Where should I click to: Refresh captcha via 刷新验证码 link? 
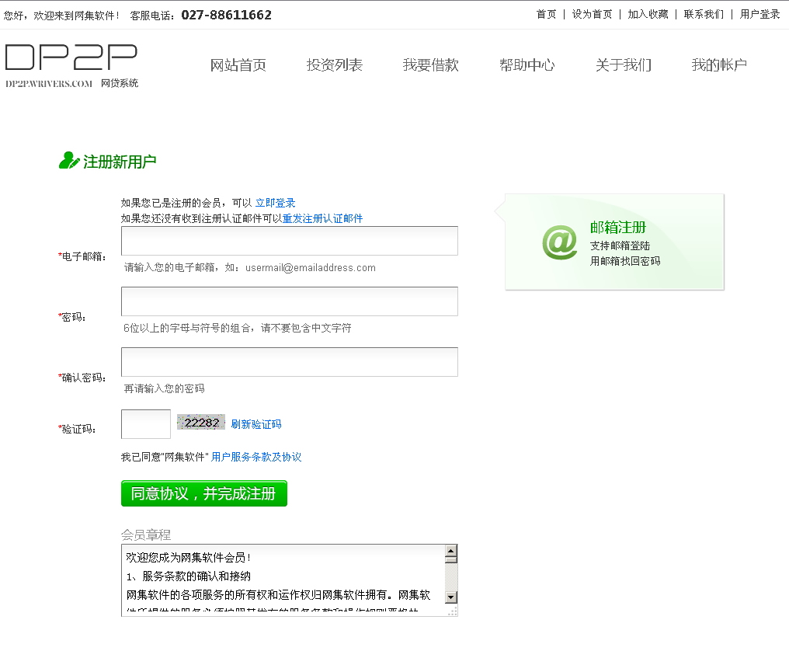point(256,424)
